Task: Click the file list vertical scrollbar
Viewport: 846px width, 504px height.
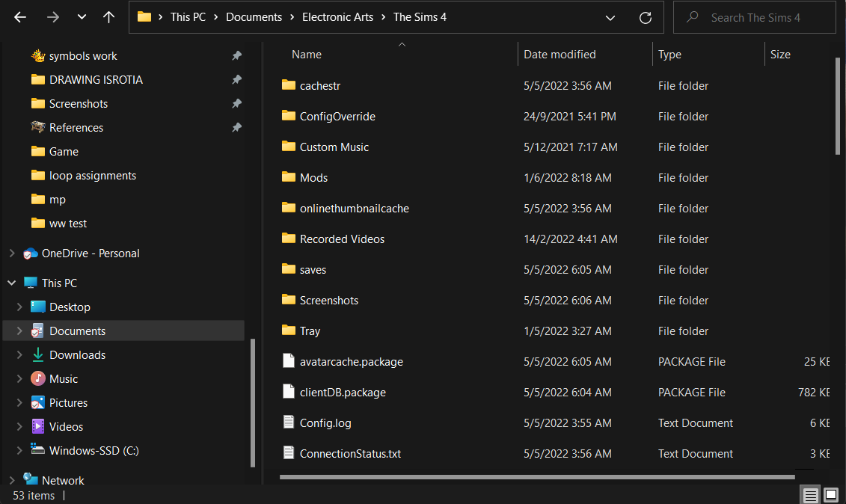Action: (x=838, y=106)
